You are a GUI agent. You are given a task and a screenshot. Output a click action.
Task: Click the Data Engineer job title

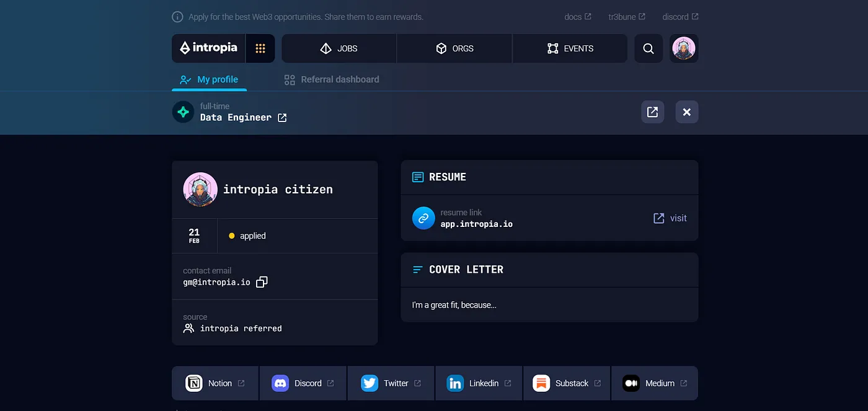coord(236,117)
